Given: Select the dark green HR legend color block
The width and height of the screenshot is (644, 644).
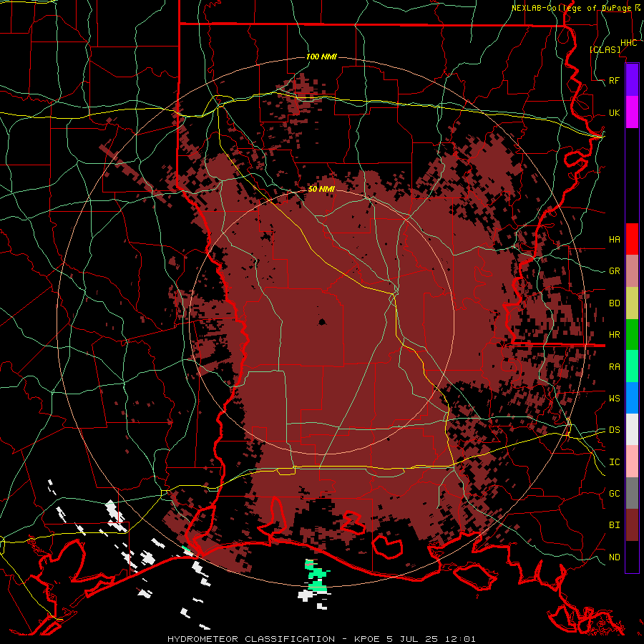Looking at the screenshot, I should (632, 334).
